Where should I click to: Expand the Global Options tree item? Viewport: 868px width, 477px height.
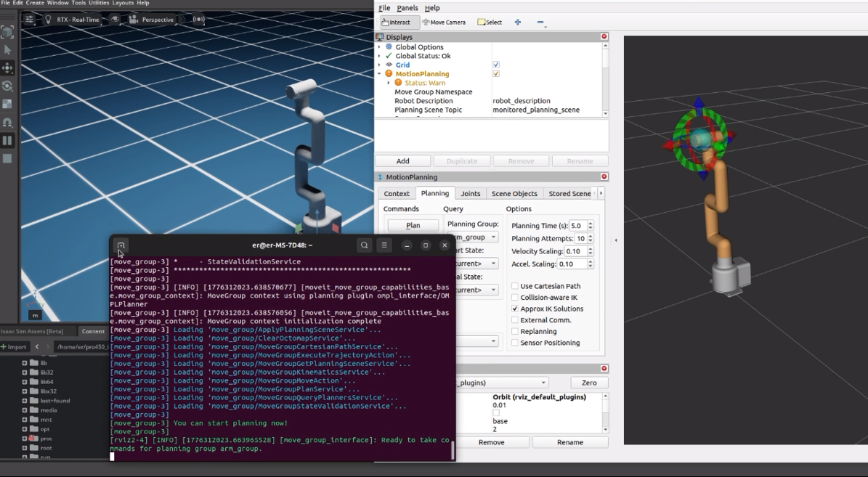pos(379,47)
